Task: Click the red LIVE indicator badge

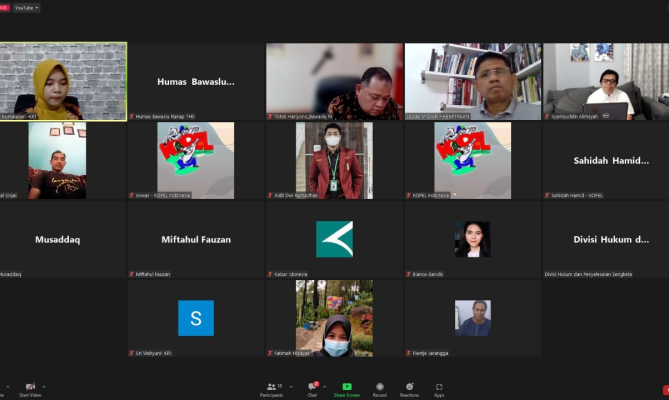Action: [3, 7]
